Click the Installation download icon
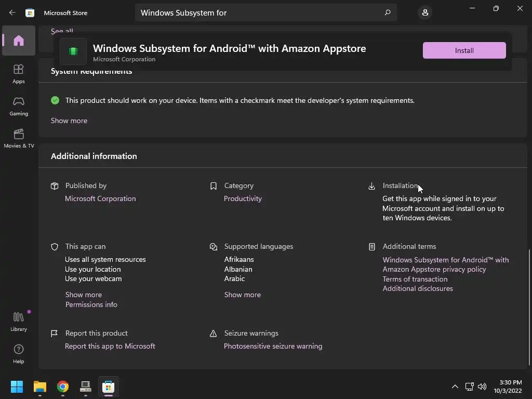532x399 pixels. pyautogui.click(x=372, y=186)
